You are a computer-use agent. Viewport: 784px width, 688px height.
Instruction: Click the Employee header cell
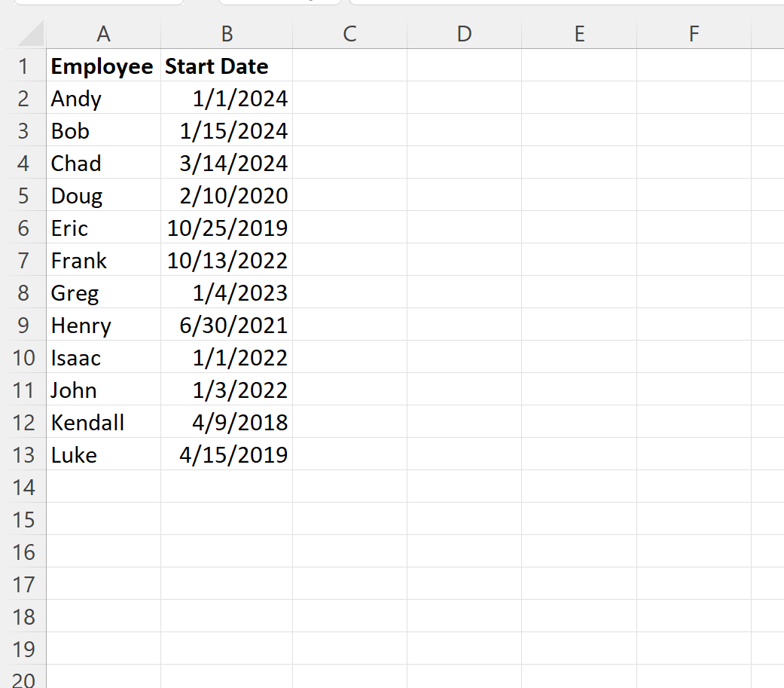point(103,66)
